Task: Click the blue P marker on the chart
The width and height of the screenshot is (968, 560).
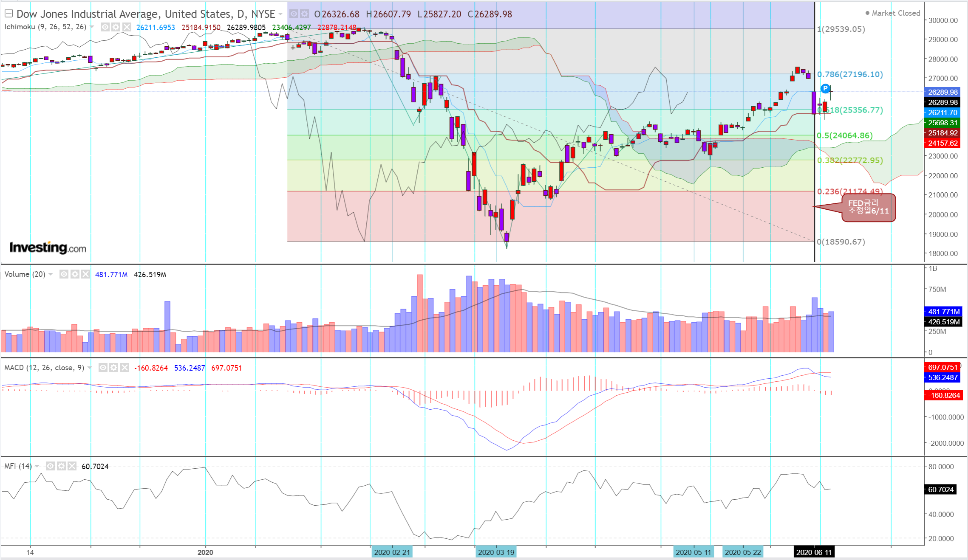Action: (825, 88)
